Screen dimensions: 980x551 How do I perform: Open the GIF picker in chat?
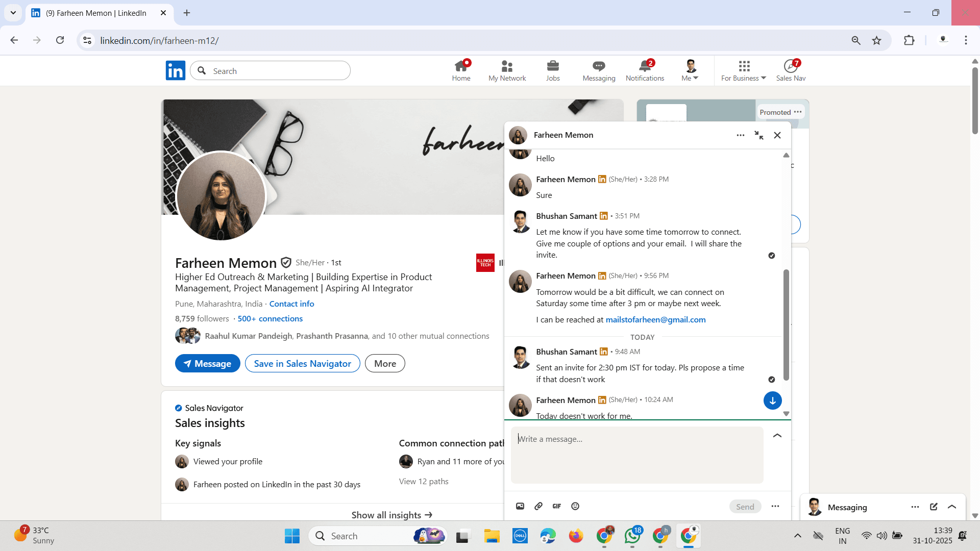pos(557,506)
